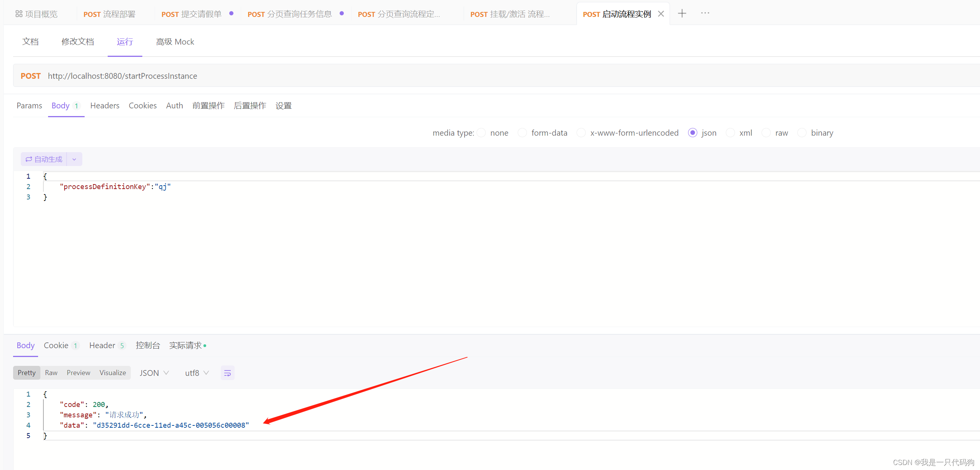Screen dimensions: 980x470
Task: Close the 启动流程实例 tab
Action: tap(661, 14)
